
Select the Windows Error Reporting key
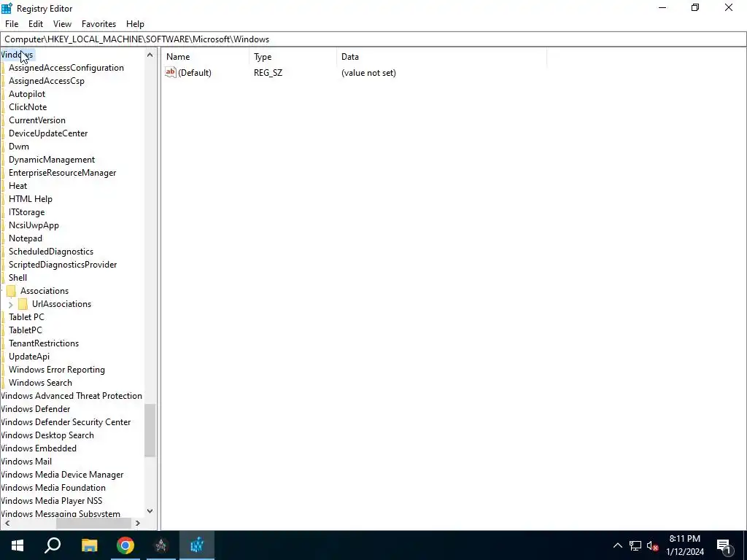tap(57, 370)
